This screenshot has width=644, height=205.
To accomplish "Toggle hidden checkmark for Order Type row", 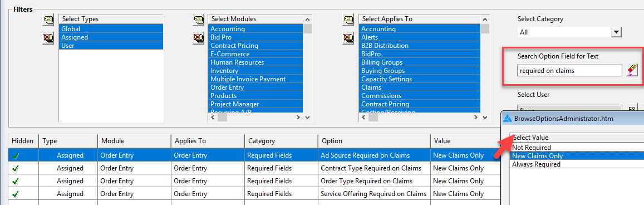I will tap(16, 180).
